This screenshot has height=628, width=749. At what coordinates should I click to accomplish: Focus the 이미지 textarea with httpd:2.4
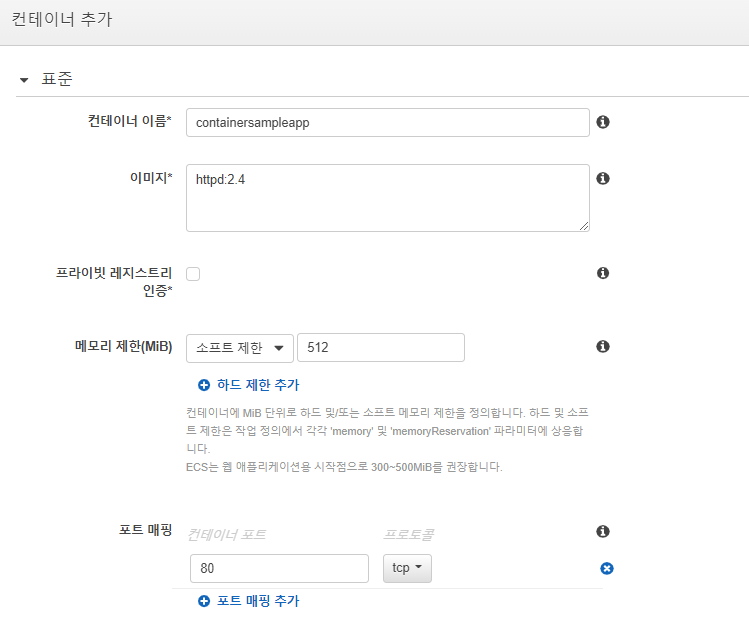387,198
